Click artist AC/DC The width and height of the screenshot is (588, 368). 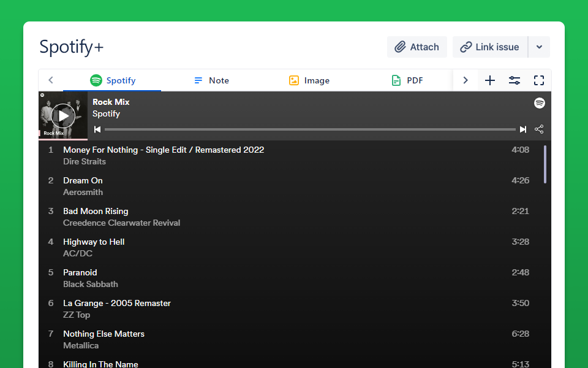coord(78,253)
